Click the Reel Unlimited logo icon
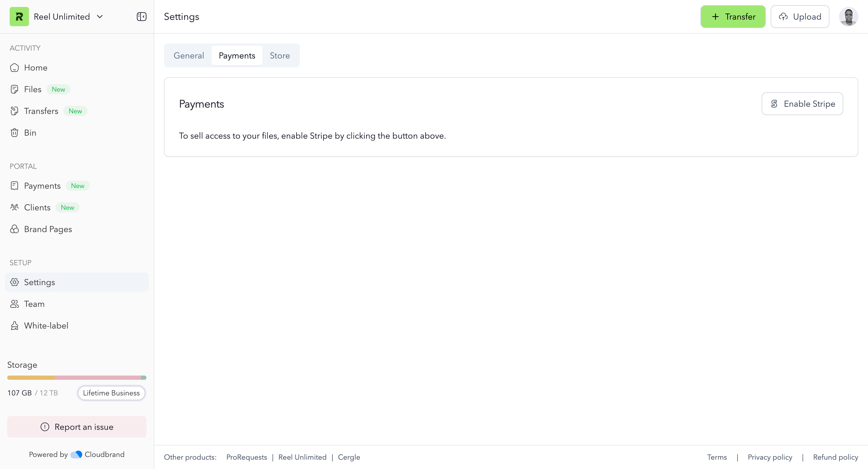This screenshot has height=469, width=868. tap(19, 16)
